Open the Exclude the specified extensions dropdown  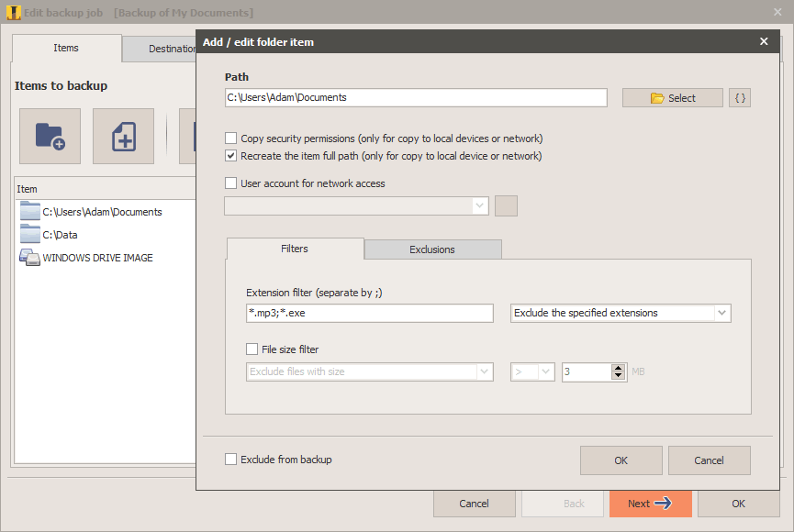coord(621,313)
